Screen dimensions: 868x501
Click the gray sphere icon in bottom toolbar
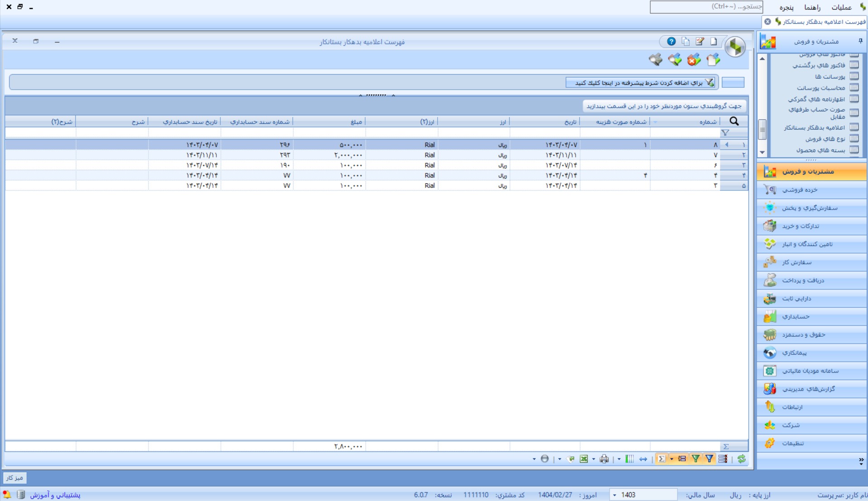click(545, 459)
